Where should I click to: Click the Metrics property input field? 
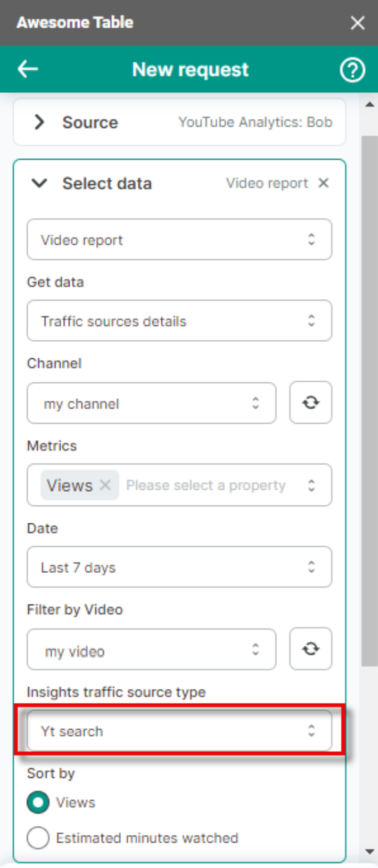tap(206, 485)
